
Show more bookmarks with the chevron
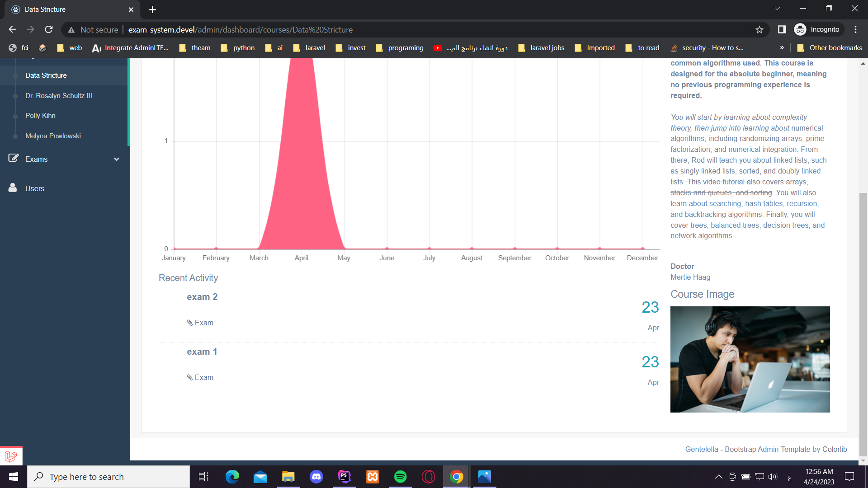pos(782,47)
